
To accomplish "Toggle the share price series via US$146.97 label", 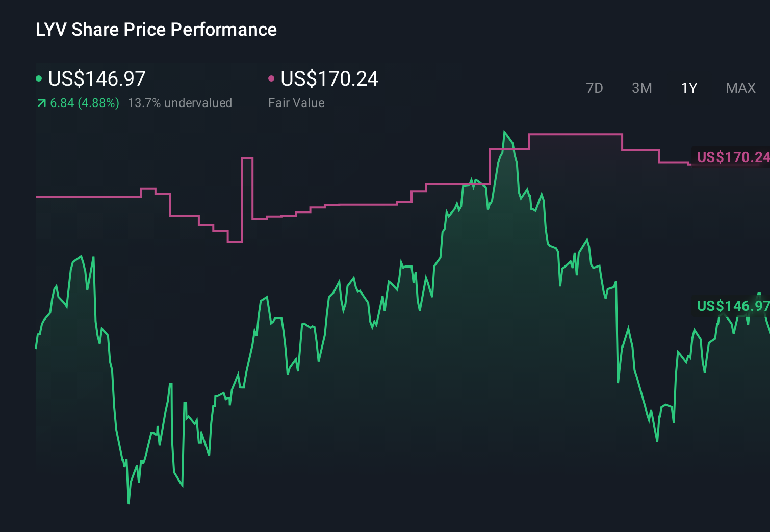I will [x=96, y=78].
